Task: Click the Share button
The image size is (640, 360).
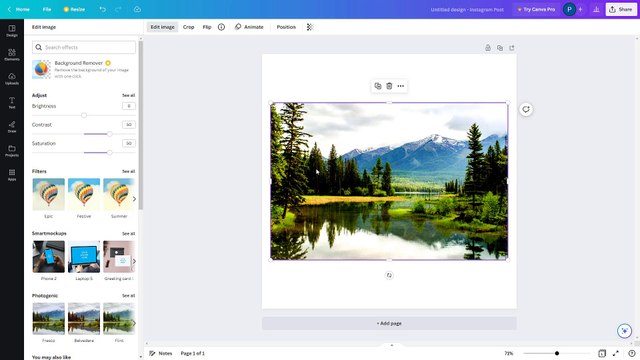Action: pos(621,9)
